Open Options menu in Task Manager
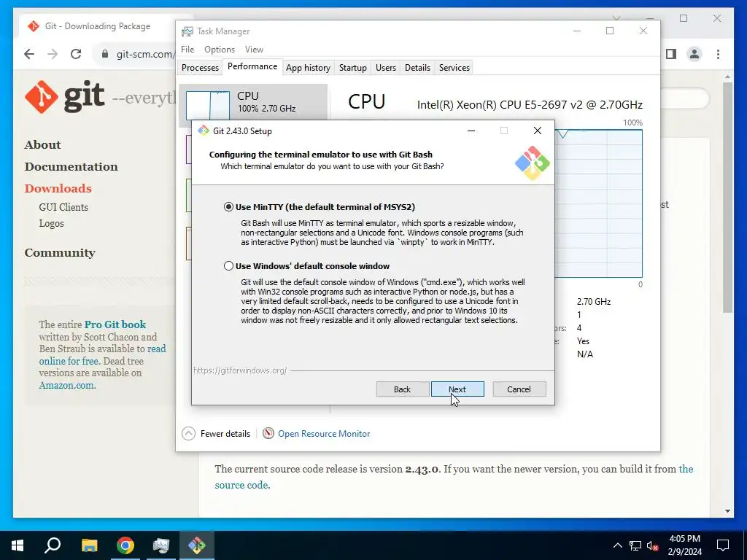 click(x=219, y=50)
